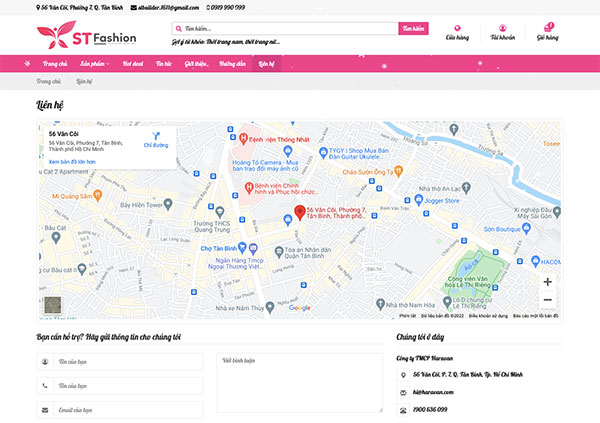Image resolution: width=600 pixels, height=423 pixels.
Task: Switch map to satellite view thumbnail
Action: (x=53, y=305)
